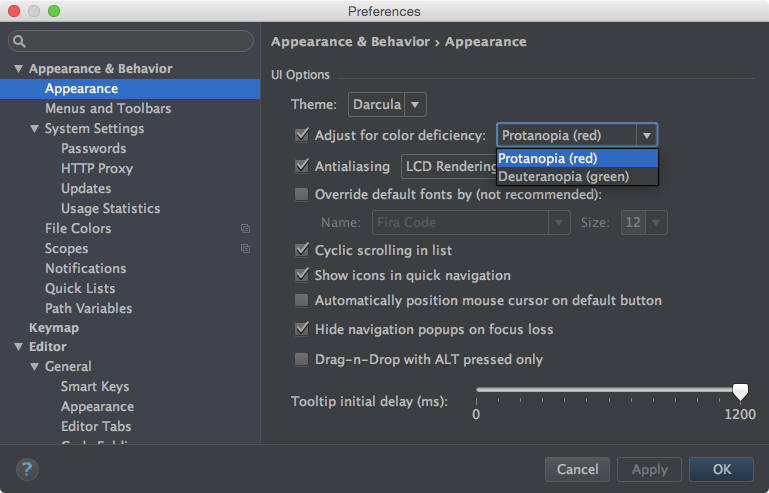The width and height of the screenshot is (769, 493).
Task: Click the help question mark icon
Action: (27, 469)
